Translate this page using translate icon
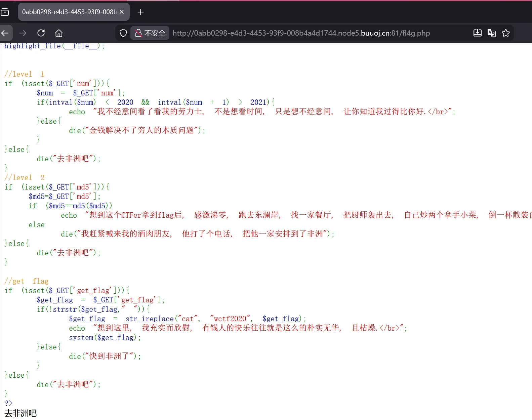 click(x=491, y=33)
